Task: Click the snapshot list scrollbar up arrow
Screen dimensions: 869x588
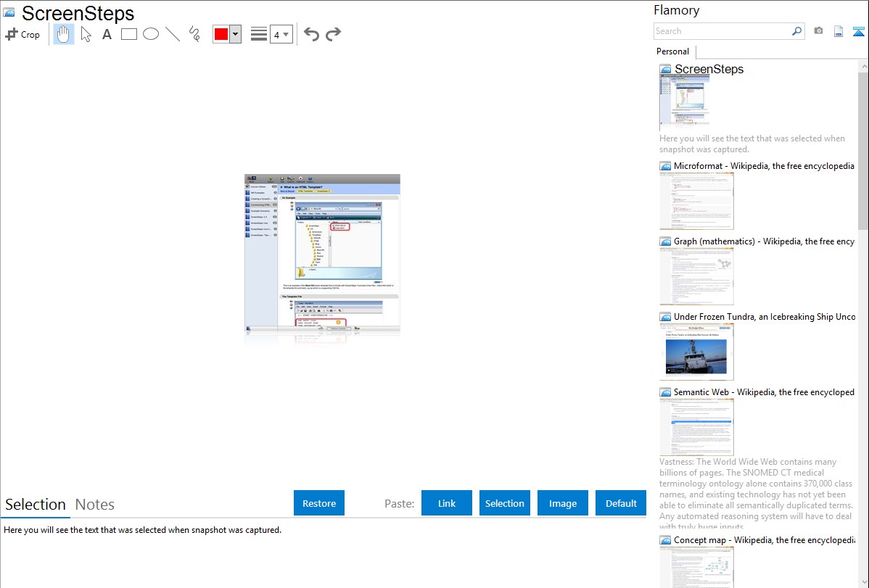Action: [x=863, y=66]
